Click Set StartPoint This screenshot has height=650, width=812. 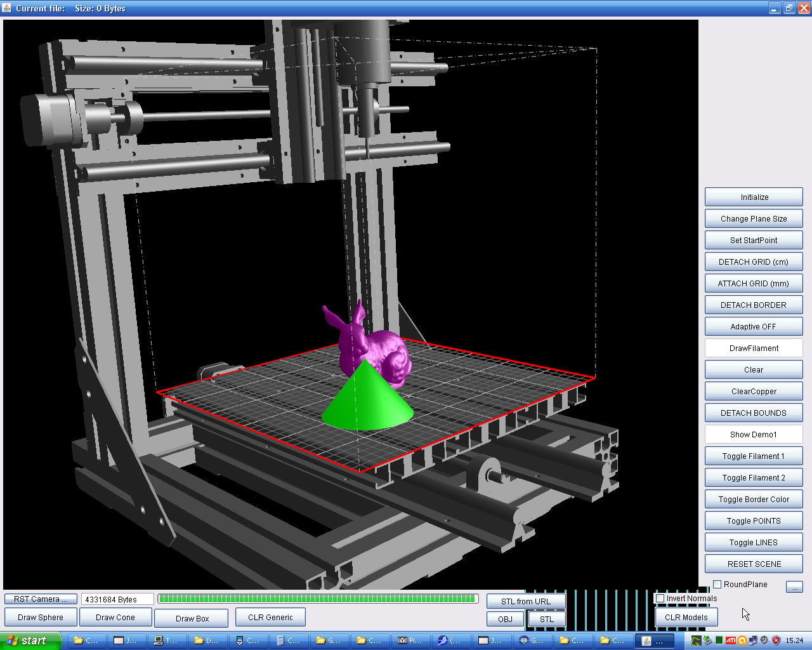coord(754,240)
